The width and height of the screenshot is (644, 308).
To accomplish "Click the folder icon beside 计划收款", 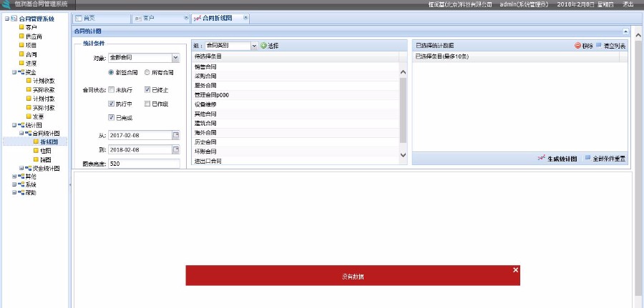I will point(29,81).
